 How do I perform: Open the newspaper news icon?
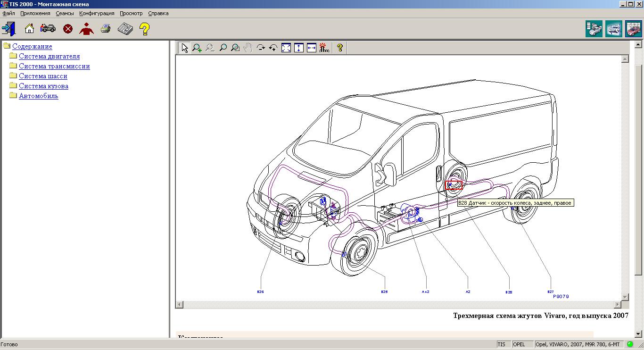click(125, 29)
